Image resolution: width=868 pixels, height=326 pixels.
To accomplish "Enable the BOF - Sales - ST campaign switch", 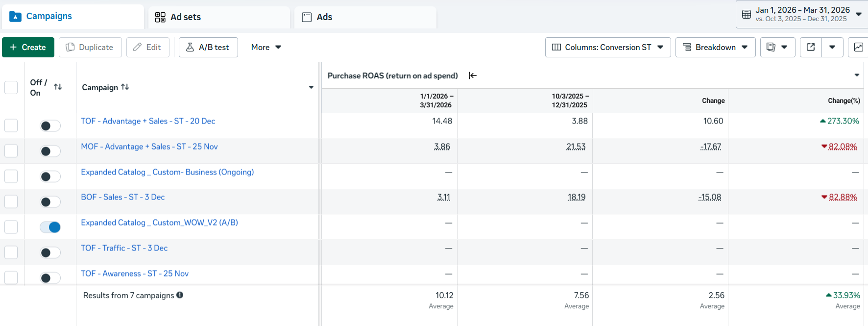I will (x=50, y=201).
